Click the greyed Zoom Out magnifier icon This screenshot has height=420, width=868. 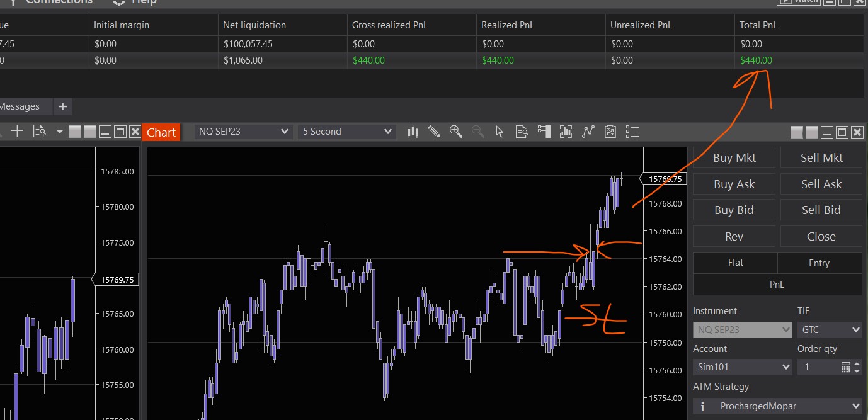(478, 132)
